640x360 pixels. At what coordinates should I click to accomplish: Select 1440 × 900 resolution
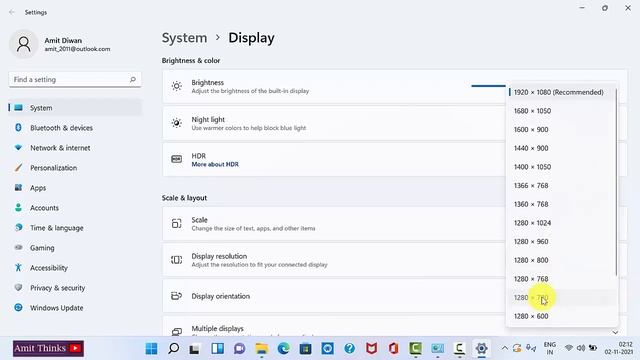click(x=561, y=148)
